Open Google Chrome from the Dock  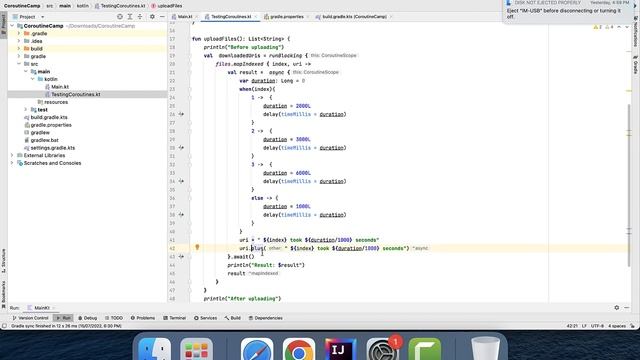point(299,349)
